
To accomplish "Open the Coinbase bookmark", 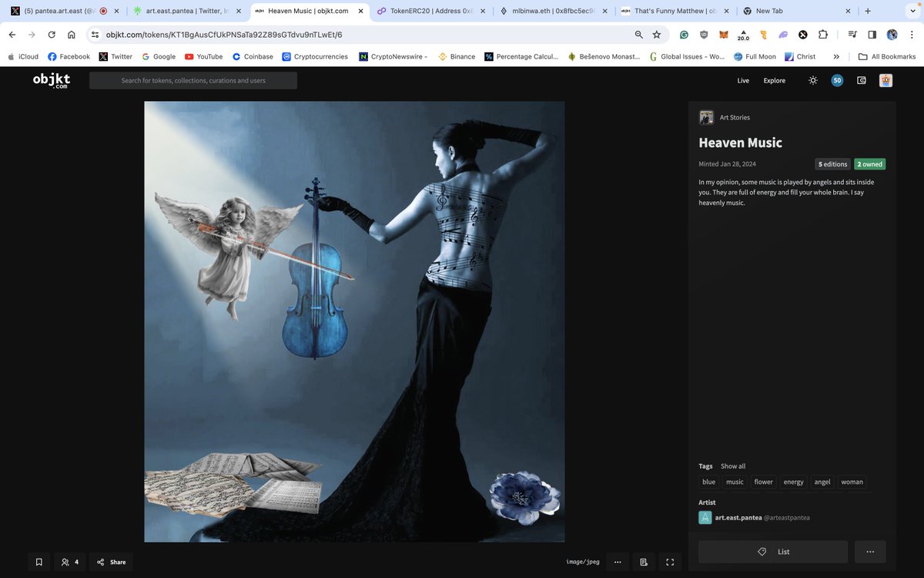I will pyautogui.click(x=253, y=56).
